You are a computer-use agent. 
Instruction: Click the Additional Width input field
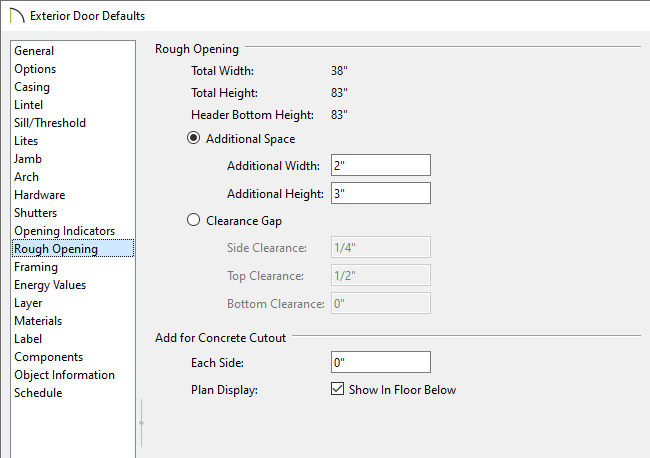pos(381,165)
